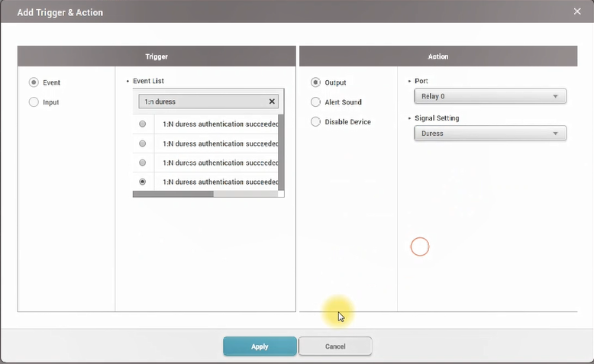Screen dimensions: 594x364
Task: Clear the event search filter text
Action: [272, 101]
